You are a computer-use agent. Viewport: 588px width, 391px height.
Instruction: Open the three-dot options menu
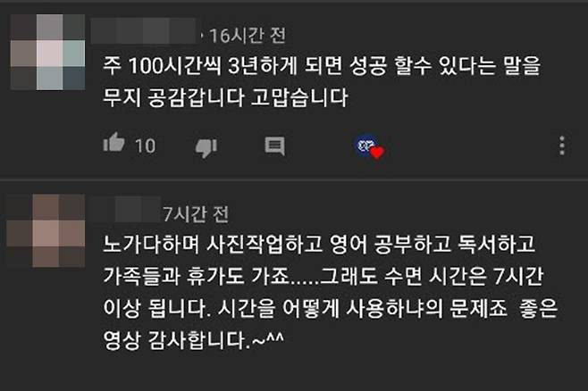[x=562, y=146]
